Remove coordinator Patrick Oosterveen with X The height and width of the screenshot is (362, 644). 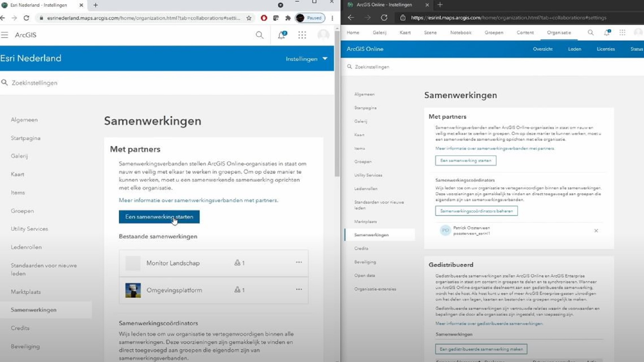pos(596,231)
